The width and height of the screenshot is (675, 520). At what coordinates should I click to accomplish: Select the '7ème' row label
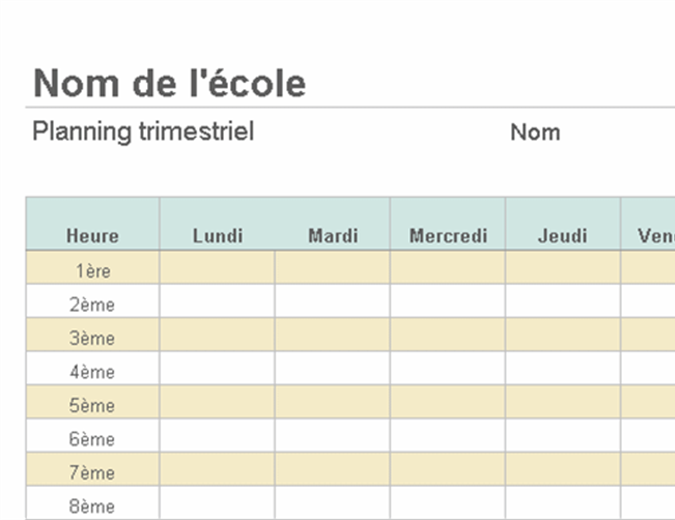pyautogui.click(x=92, y=473)
